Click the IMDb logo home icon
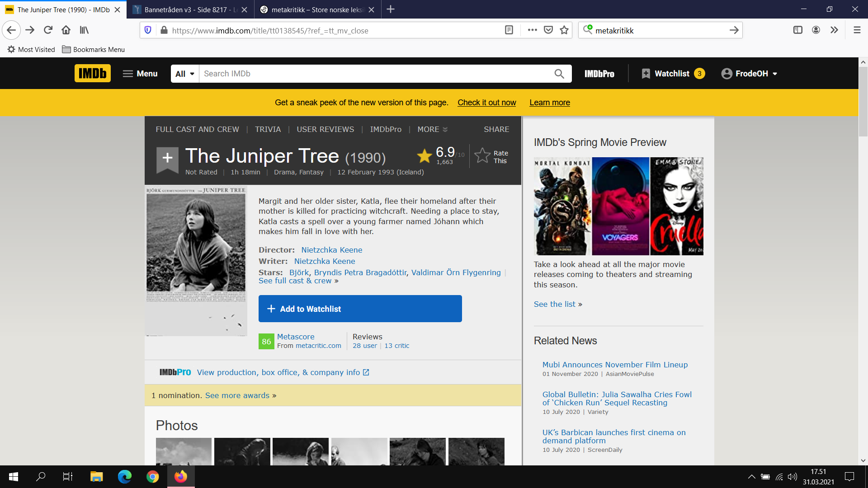Screen dimensions: 868x488 (x=92, y=73)
